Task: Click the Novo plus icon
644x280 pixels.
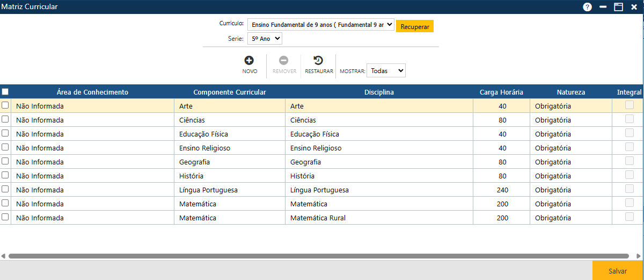Action: 249,61
